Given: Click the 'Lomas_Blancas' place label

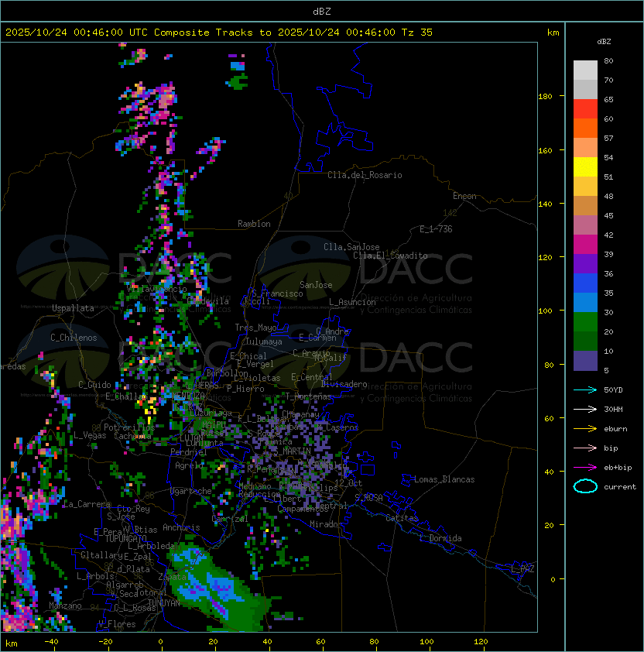Looking at the screenshot, I should [x=444, y=479].
